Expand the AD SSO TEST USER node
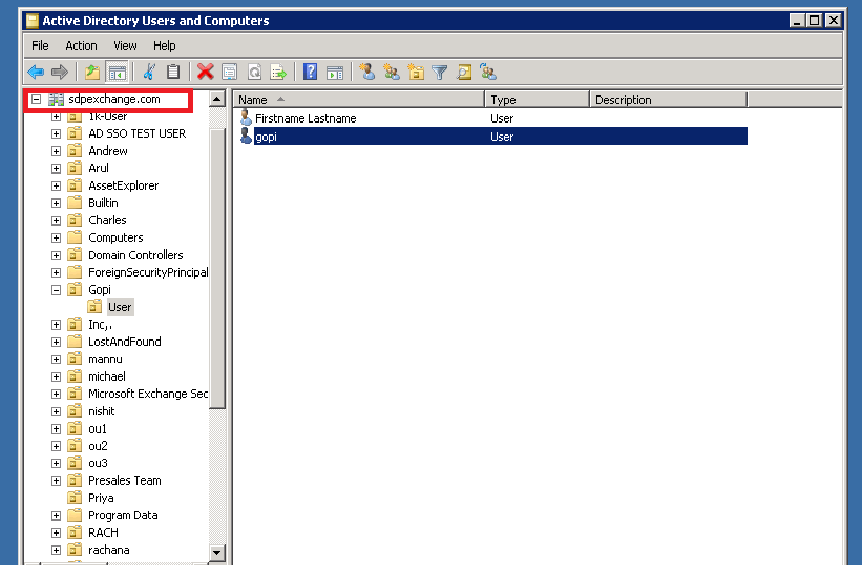This screenshot has height=565, width=862. (x=56, y=134)
